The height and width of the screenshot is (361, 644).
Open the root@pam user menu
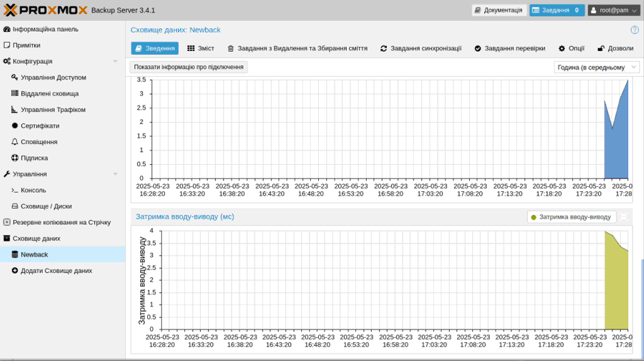pos(613,10)
